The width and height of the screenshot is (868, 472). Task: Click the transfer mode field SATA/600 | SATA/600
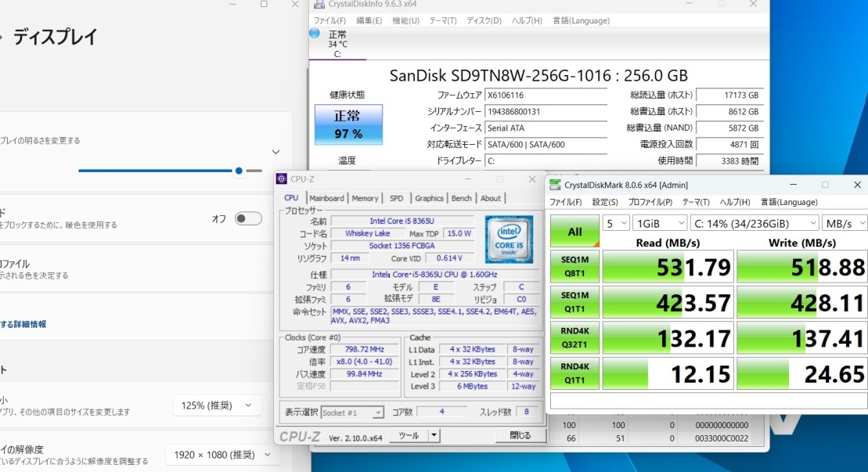(546, 145)
